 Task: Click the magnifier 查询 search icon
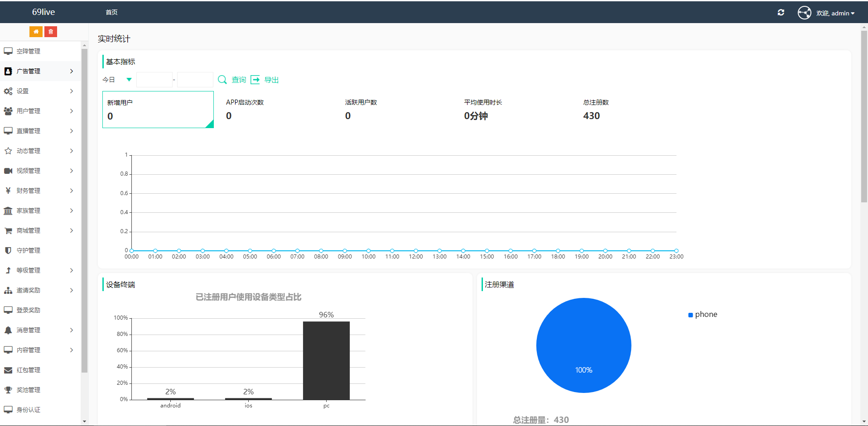(222, 80)
